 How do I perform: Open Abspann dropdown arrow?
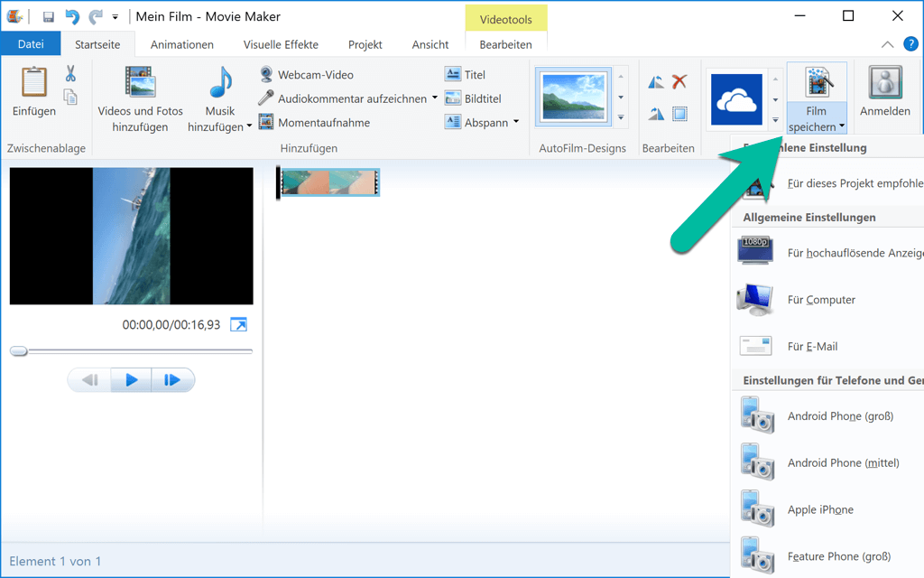[x=516, y=122]
